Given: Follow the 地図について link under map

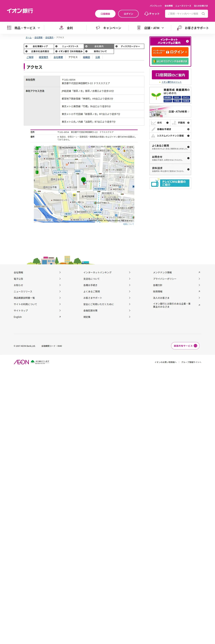Looking at the screenshot, I should (x=128, y=224).
